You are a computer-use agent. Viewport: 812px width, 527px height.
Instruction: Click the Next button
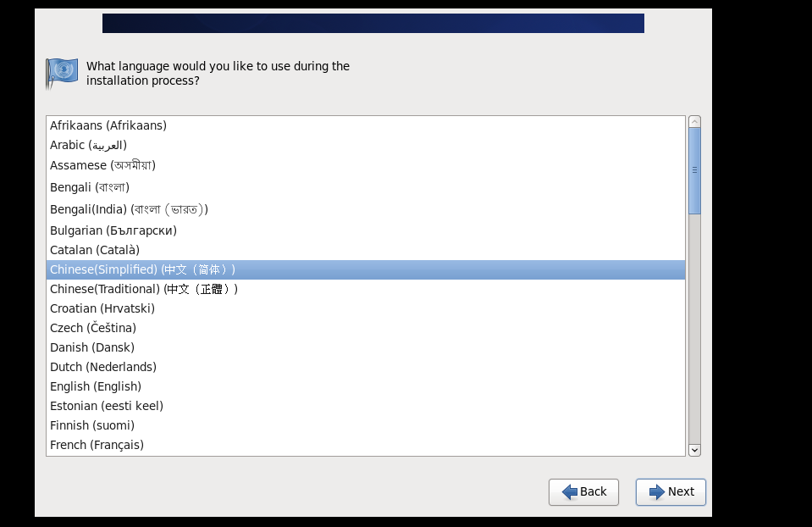(671, 491)
